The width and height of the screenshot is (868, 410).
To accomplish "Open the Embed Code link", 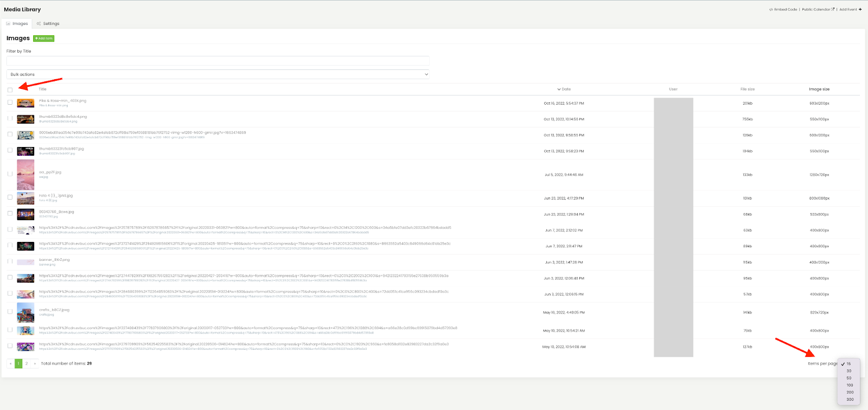I will point(783,9).
